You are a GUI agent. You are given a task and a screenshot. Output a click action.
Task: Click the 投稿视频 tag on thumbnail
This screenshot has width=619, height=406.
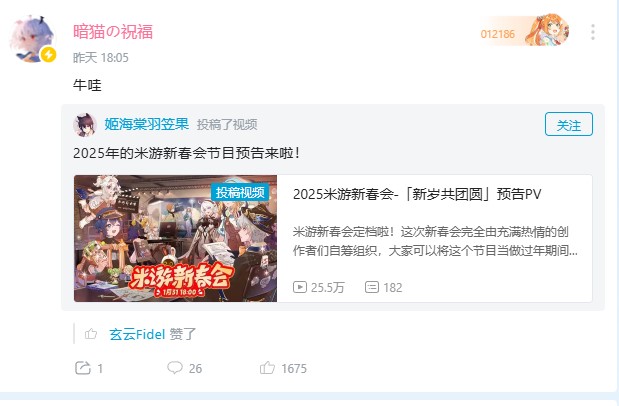coord(240,192)
